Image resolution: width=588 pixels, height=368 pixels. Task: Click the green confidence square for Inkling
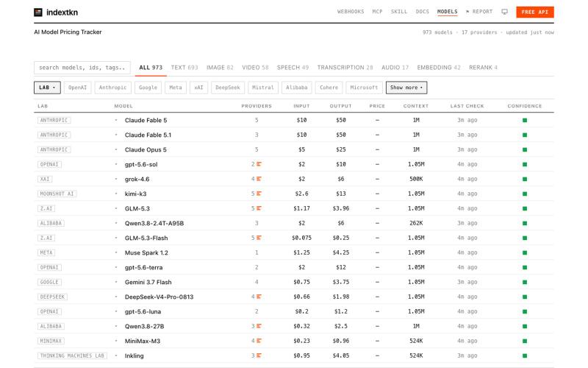pyautogui.click(x=525, y=355)
